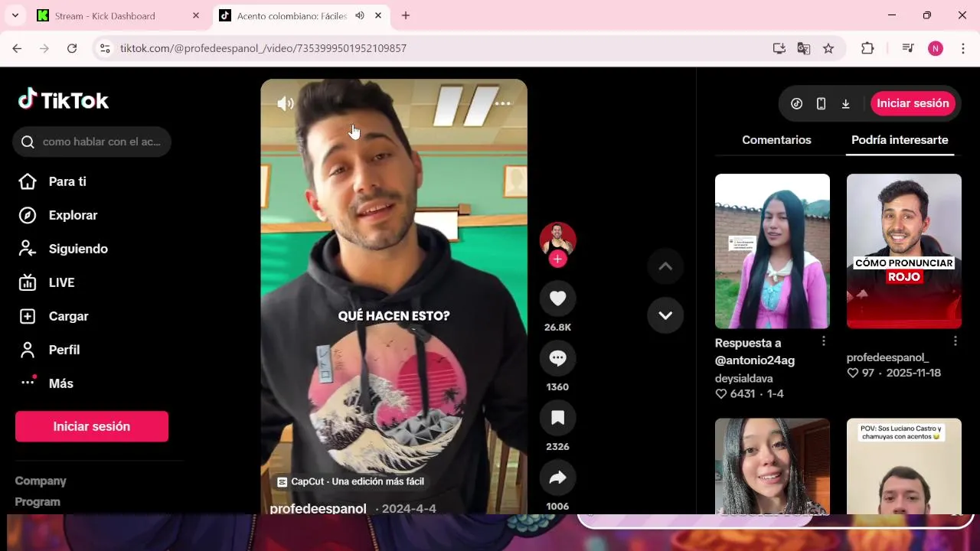
Task: Open the browser extensions puzzle icon
Action: point(867,48)
